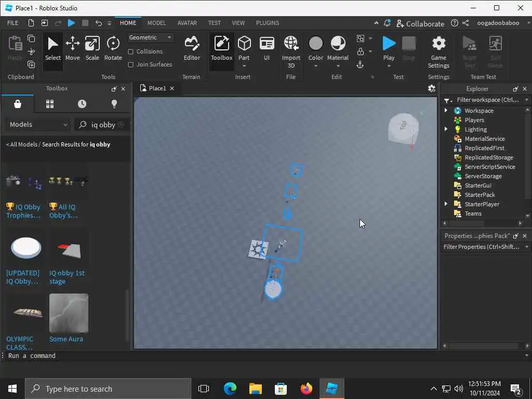Expand the Workspace tree node
The width and height of the screenshot is (532, 399).
pyautogui.click(x=446, y=110)
